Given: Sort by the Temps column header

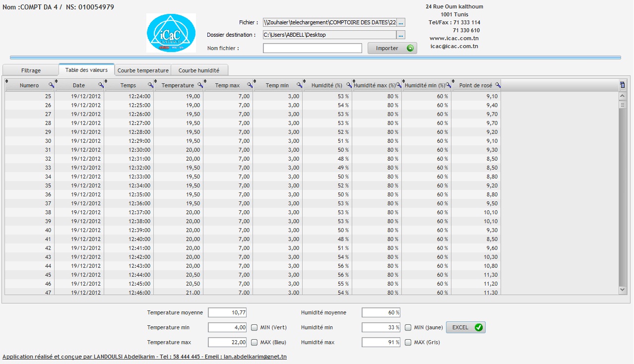Looking at the screenshot, I should (128, 85).
